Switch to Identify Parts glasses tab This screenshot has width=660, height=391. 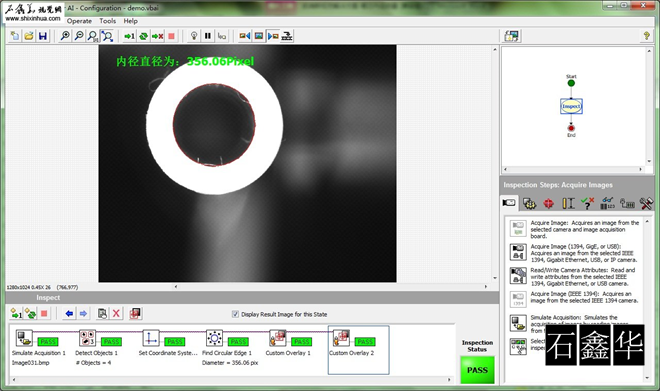pos(607,203)
